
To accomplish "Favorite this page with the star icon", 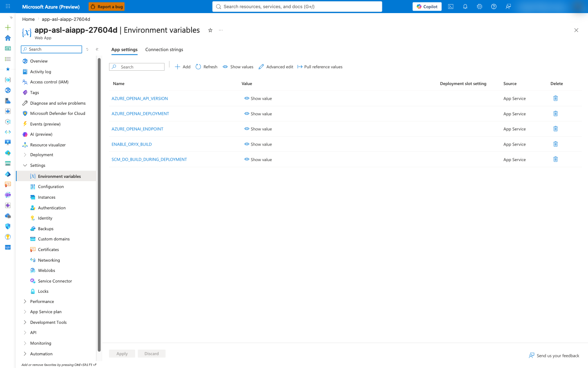I will coord(210,30).
